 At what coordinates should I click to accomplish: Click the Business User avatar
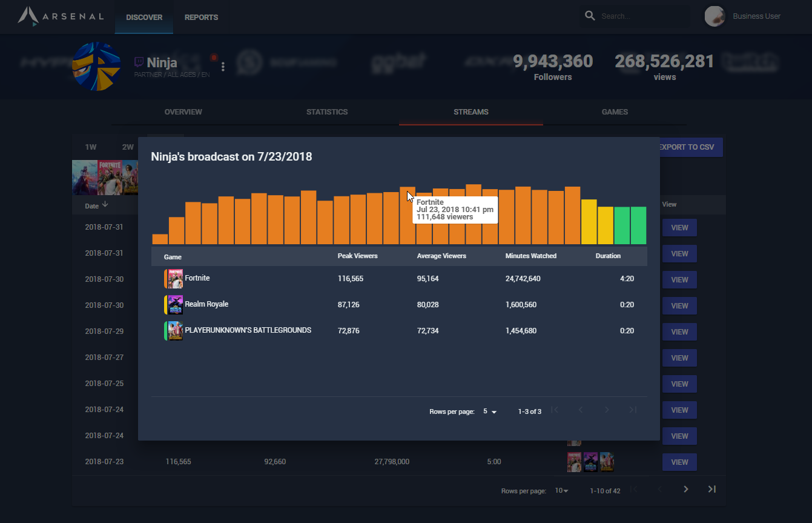coord(715,16)
